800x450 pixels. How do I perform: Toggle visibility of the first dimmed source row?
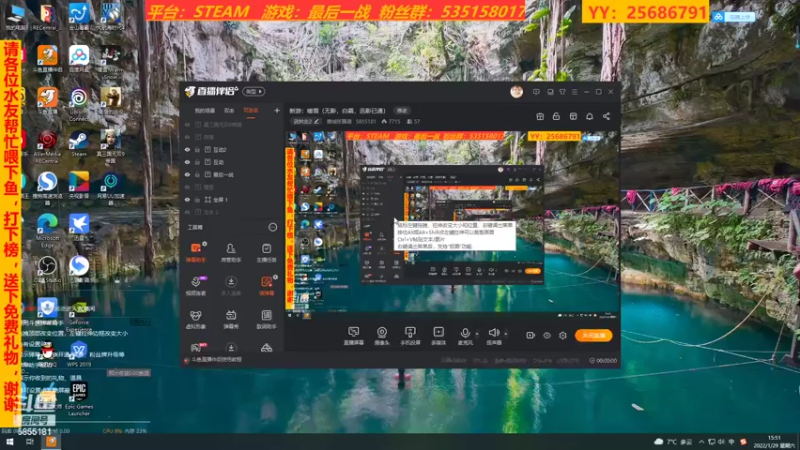[x=187, y=125]
